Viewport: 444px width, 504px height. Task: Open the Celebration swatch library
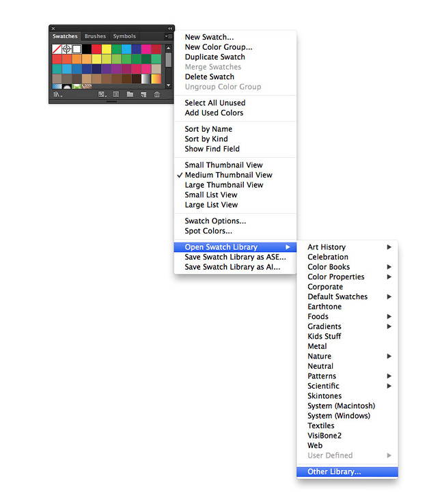click(x=347, y=257)
